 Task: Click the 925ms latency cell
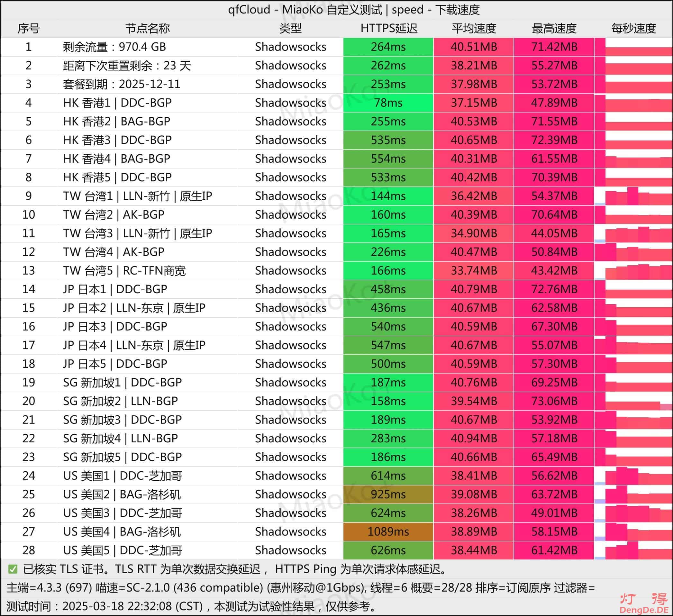(388, 494)
